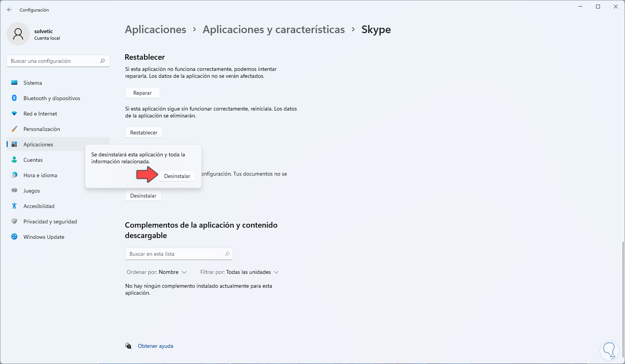This screenshot has width=625, height=364.
Task: Go to Sistema in the sidebar
Action: tap(58, 83)
